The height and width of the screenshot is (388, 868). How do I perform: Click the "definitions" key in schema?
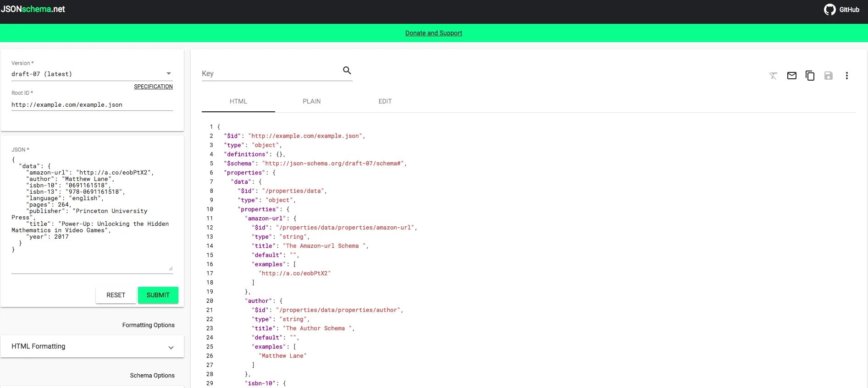tap(246, 154)
